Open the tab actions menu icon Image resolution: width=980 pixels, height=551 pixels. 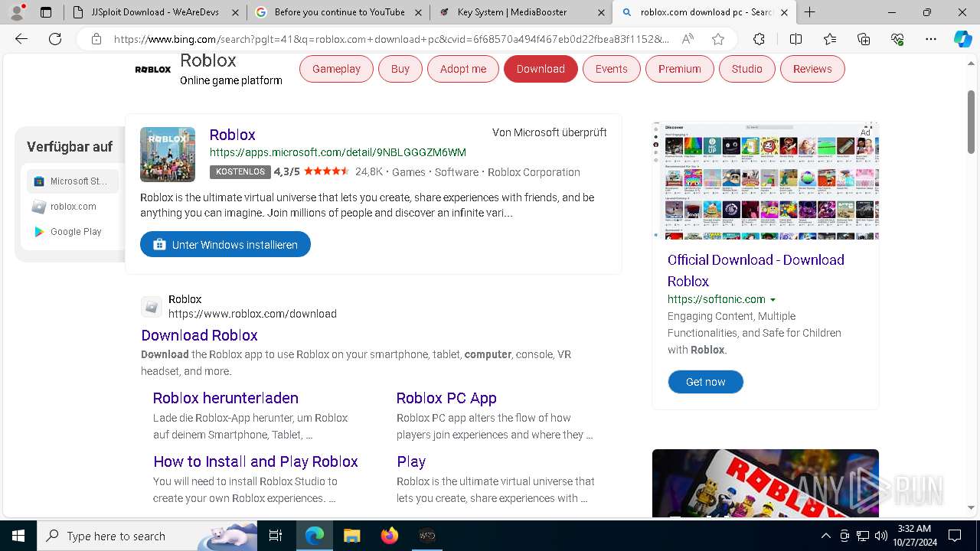pos(46,12)
